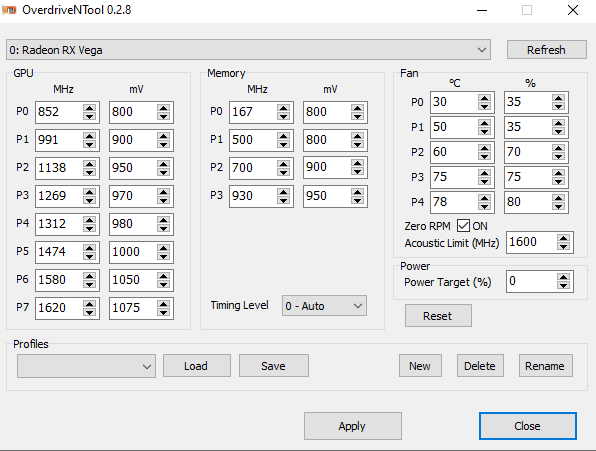Screen dimensions: 596x451
Task: Decrease GPU P0 voltage with down arrow
Action: click(x=163, y=117)
